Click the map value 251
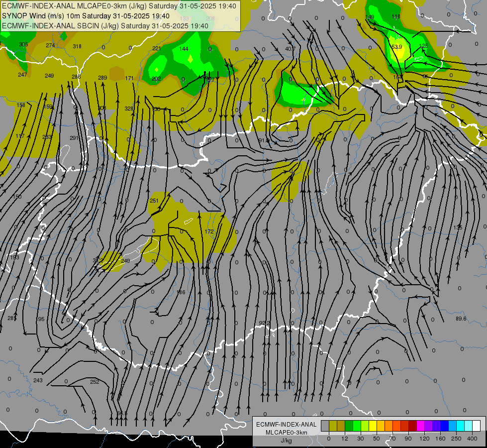This screenshot has width=487, height=448. click(154, 201)
